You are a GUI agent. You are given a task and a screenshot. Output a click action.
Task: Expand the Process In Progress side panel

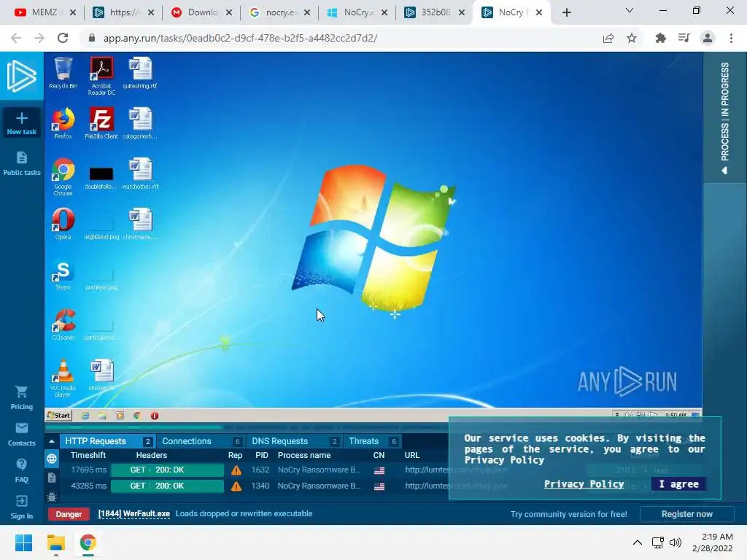724,118
